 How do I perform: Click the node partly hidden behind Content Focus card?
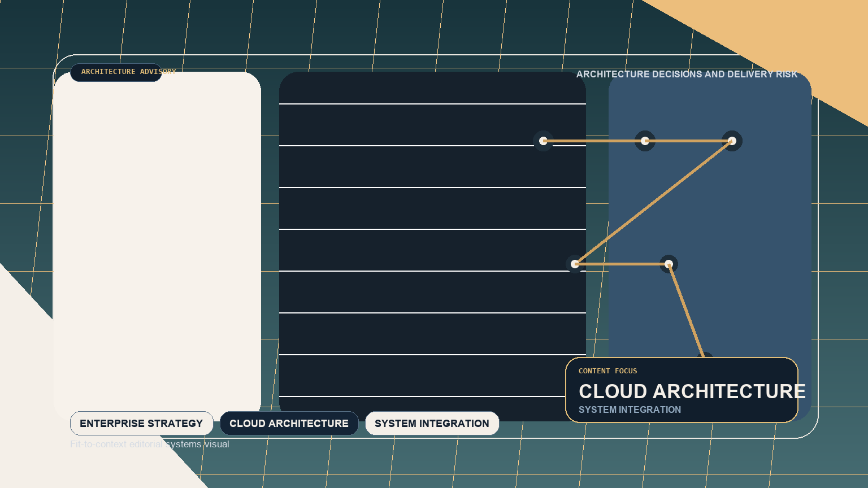click(x=706, y=355)
